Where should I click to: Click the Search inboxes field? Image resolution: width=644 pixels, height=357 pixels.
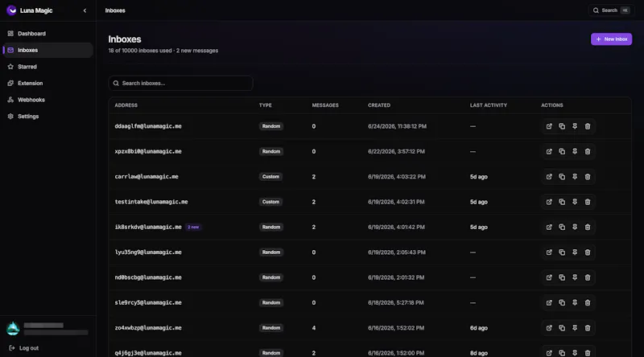pyautogui.click(x=180, y=84)
